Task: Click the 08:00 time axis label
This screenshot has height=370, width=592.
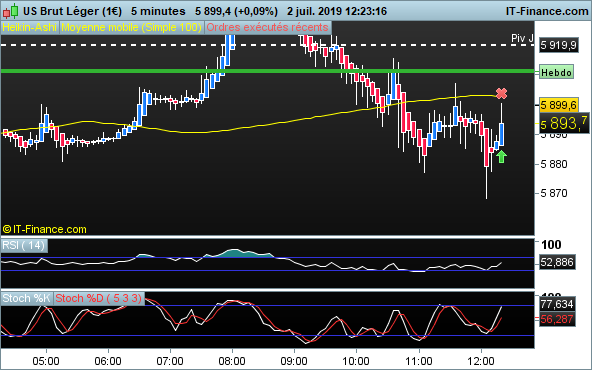Action: coord(232,361)
